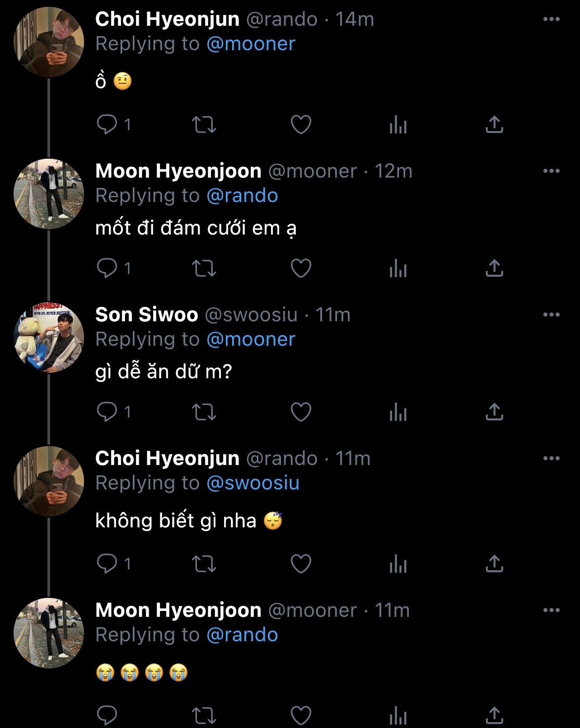Viewport: 580px width, 728px height.
Task: View analytics on Son Siwoo's tweet
Action: tap(398, 412)
